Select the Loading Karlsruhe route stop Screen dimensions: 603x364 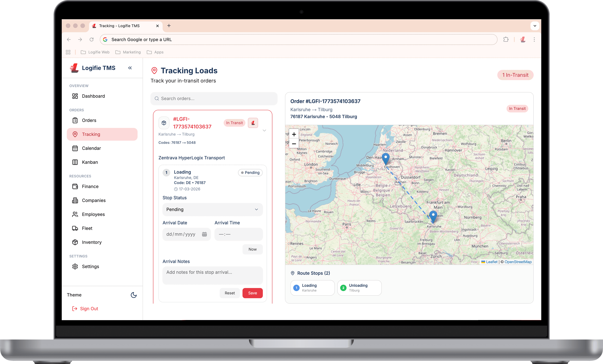312,288
